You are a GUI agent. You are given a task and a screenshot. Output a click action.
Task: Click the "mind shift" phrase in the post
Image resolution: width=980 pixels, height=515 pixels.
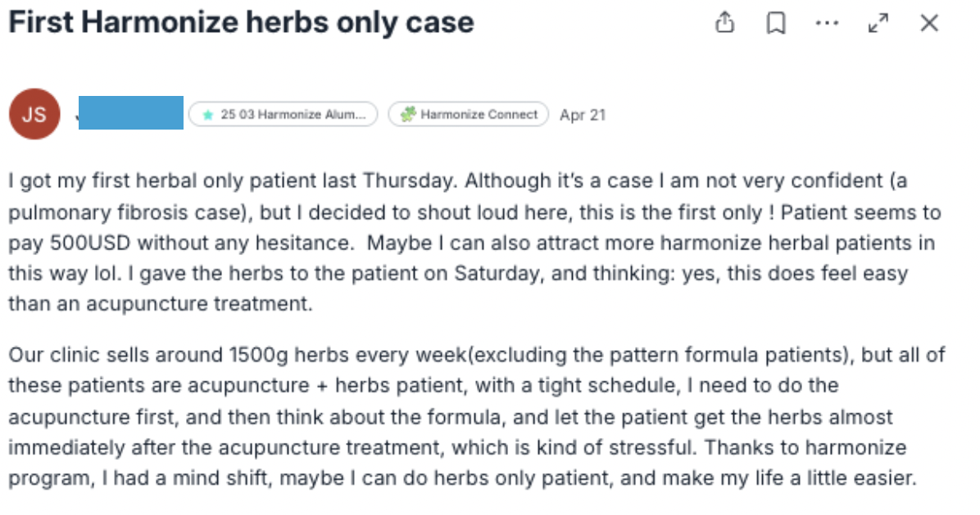213,478
